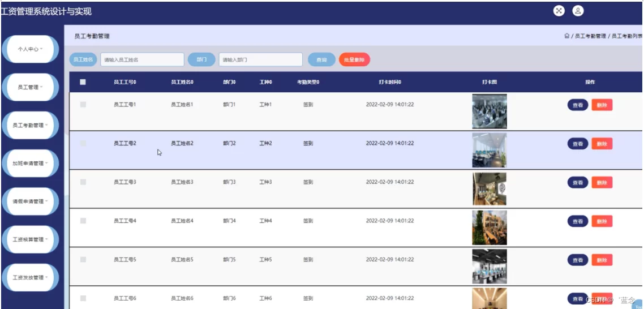Sort by 打卡时间 column header

click(390, 82)
